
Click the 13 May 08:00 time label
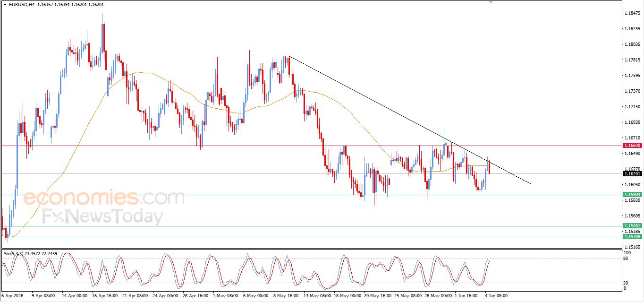pyautogui.click(x=318, y=296)
